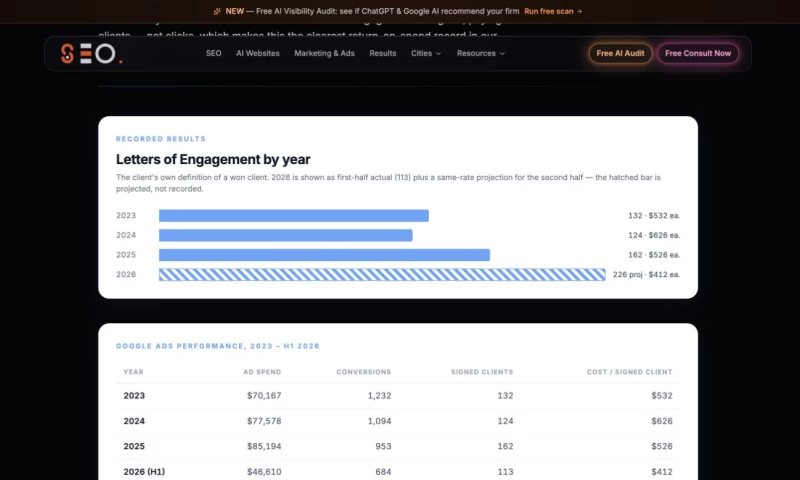Open the Results nav link

[383, 53]
